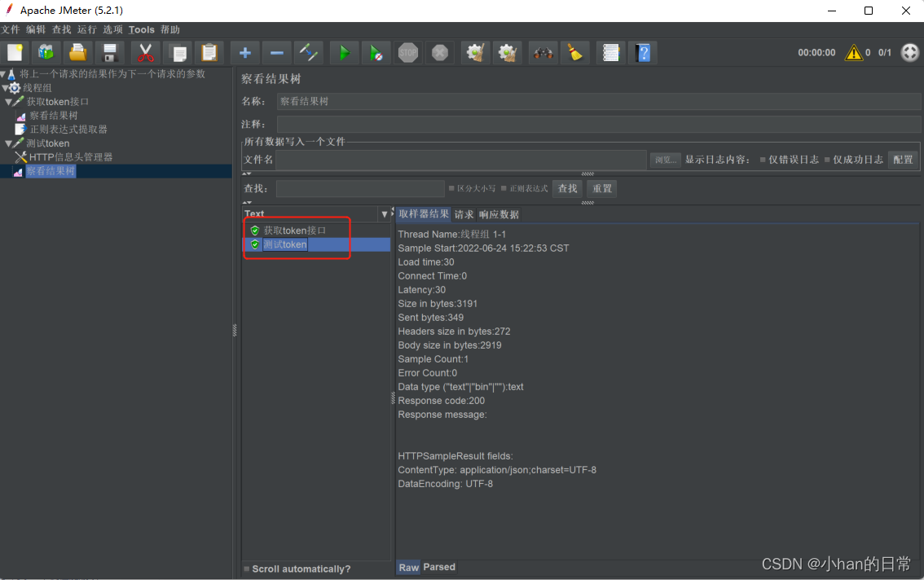This screenshot has height=580, width=924.
Task: Collapse all nodes with minus icon
Action: pos(276,53)
